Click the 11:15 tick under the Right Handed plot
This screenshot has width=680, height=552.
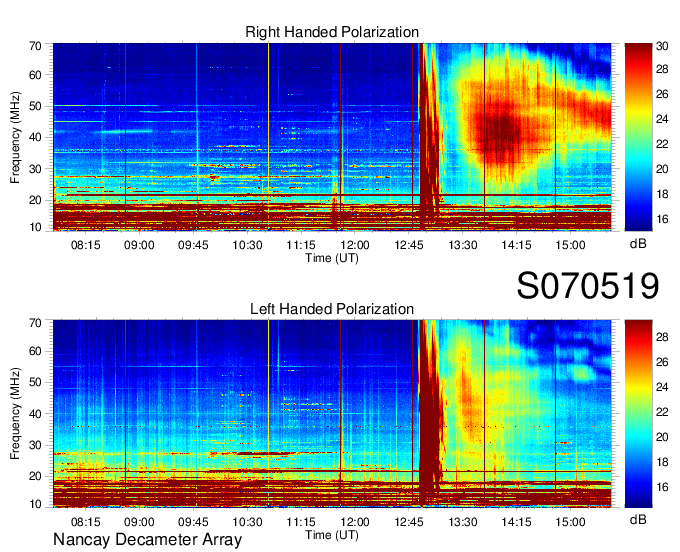[301, 245]
